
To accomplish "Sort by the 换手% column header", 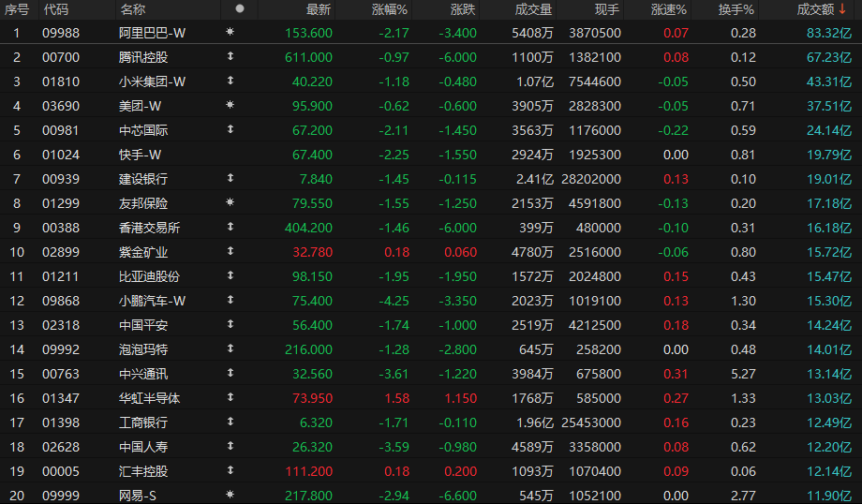I will (736, 9).
